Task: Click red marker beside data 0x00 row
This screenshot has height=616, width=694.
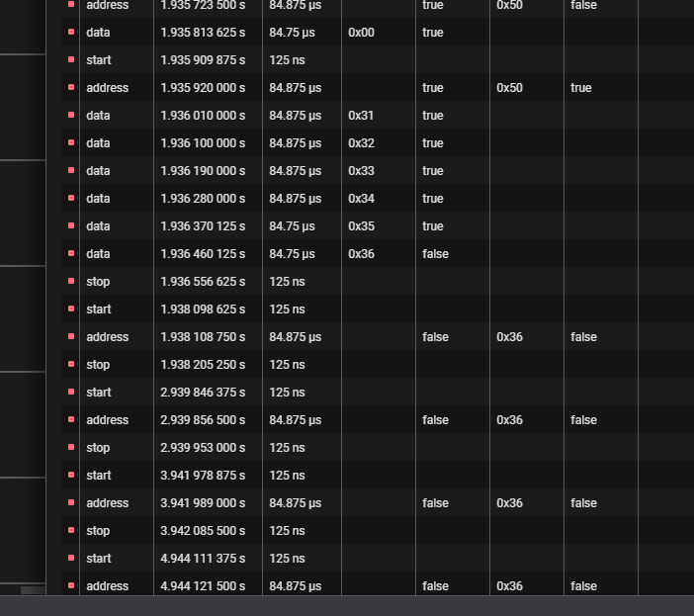Action: click(x=71, y=33)
